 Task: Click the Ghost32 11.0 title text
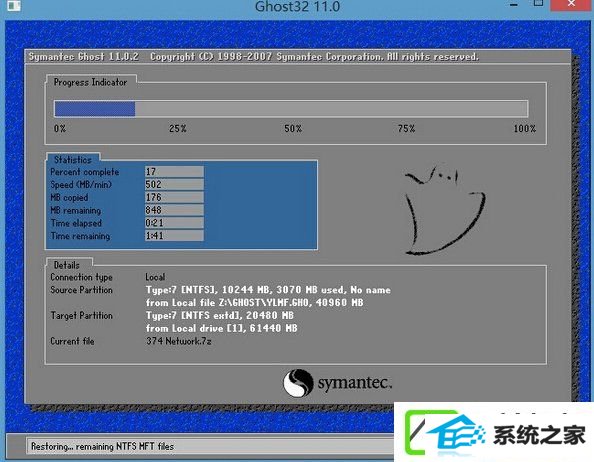click(x=297, y=6)
